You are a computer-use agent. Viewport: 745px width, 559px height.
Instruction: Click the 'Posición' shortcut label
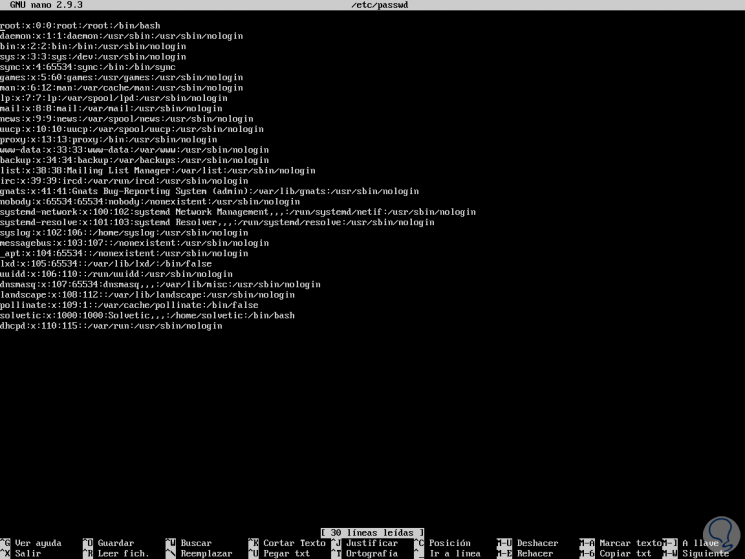coord(449,543)
